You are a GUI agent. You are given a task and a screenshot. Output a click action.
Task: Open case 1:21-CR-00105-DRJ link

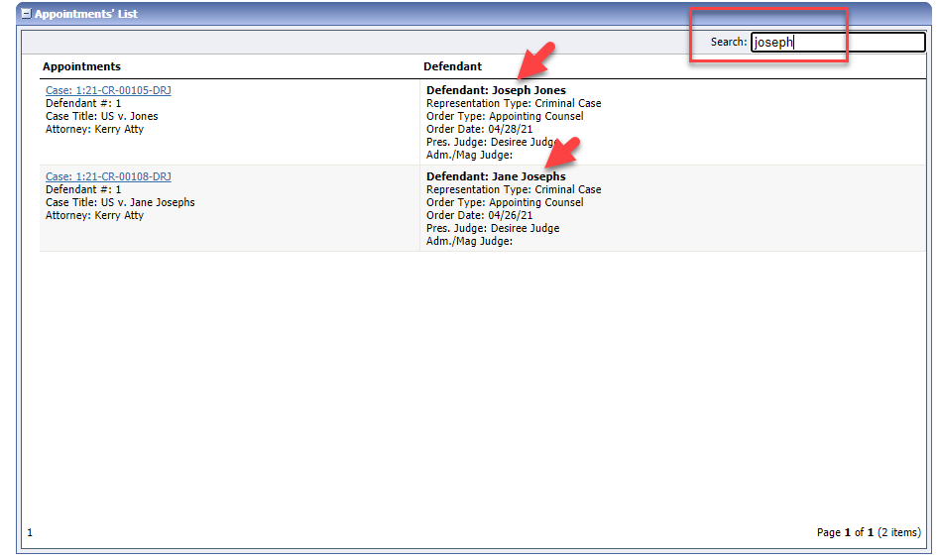pyautogui.click(x=108, y=90)
